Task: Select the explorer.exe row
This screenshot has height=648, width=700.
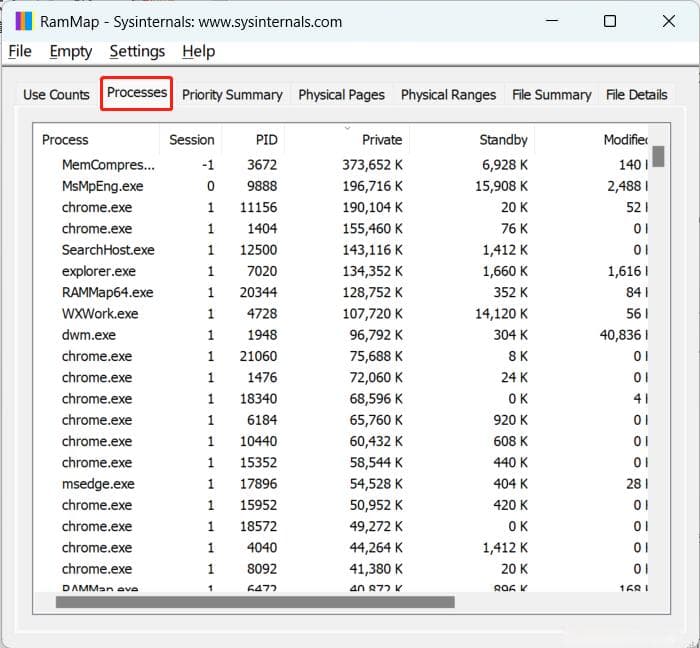Action: tap(340, 271)
